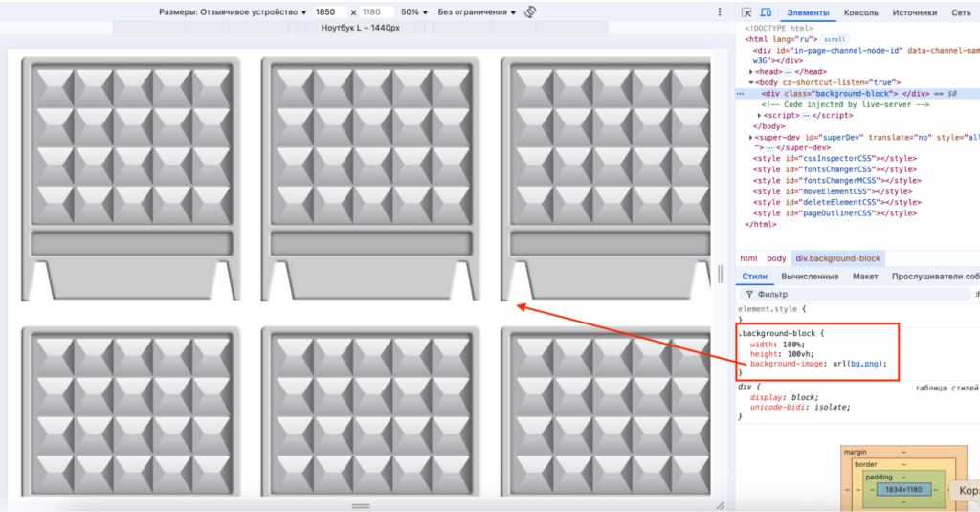Expand the super-dev element node

click(751, 137)
